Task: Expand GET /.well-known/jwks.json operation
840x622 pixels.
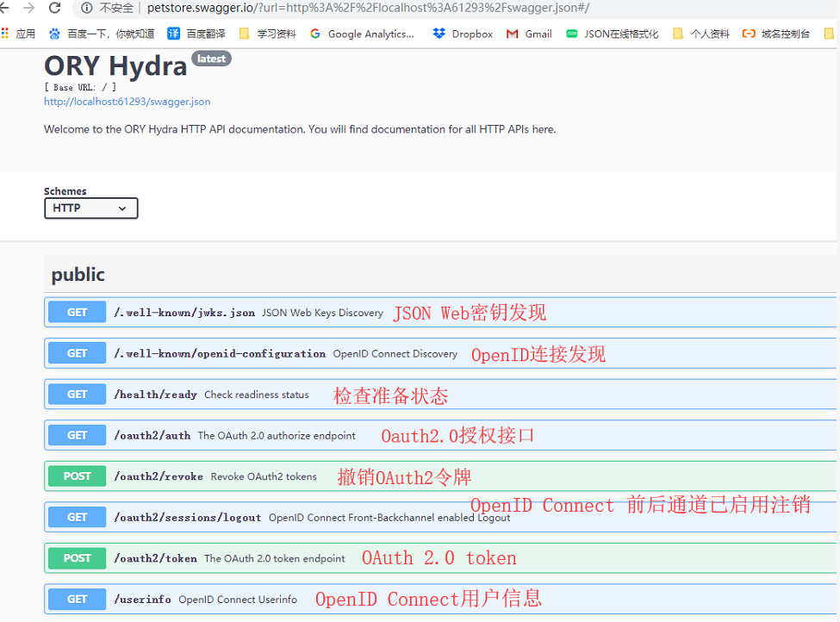Action: tap(439, 313)
